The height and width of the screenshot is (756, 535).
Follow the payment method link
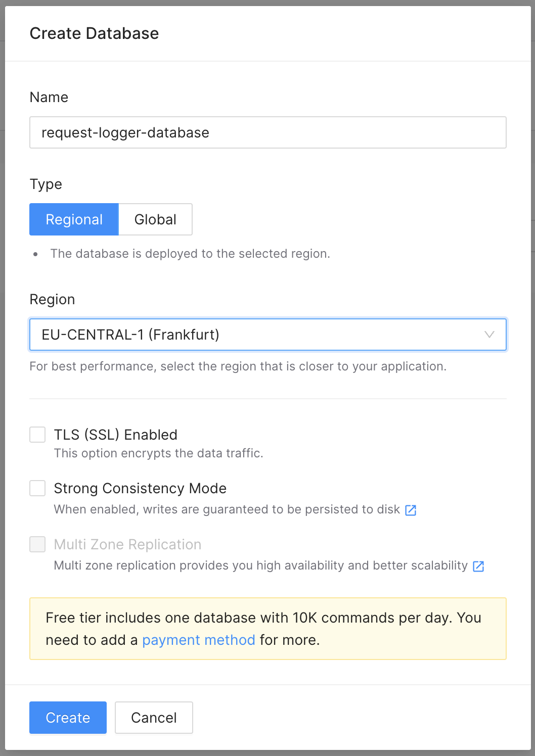[x=198, y=640]
